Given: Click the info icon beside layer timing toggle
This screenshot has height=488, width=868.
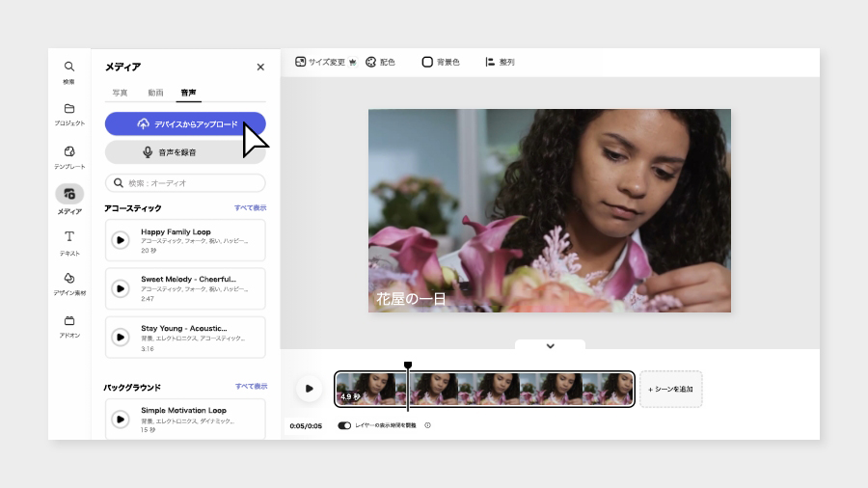Looking at the screenshot, I should coord(427,425).
